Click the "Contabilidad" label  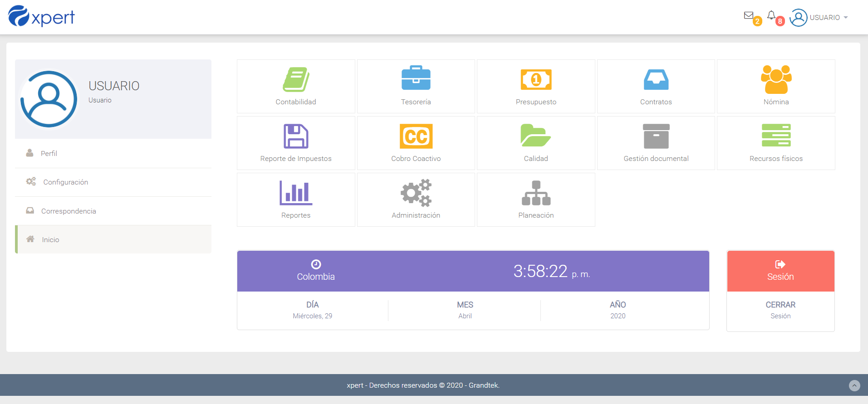click(296, 102)
